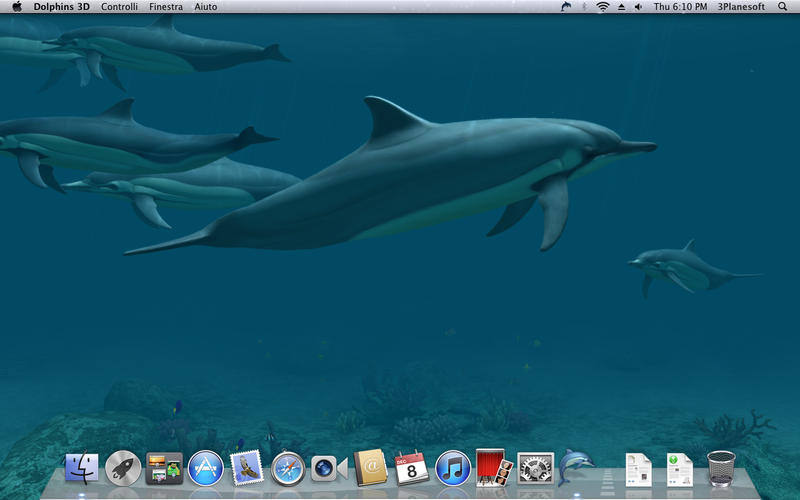800x500 pixels.
Task: Open the App Store
Action: coord(205,467)
